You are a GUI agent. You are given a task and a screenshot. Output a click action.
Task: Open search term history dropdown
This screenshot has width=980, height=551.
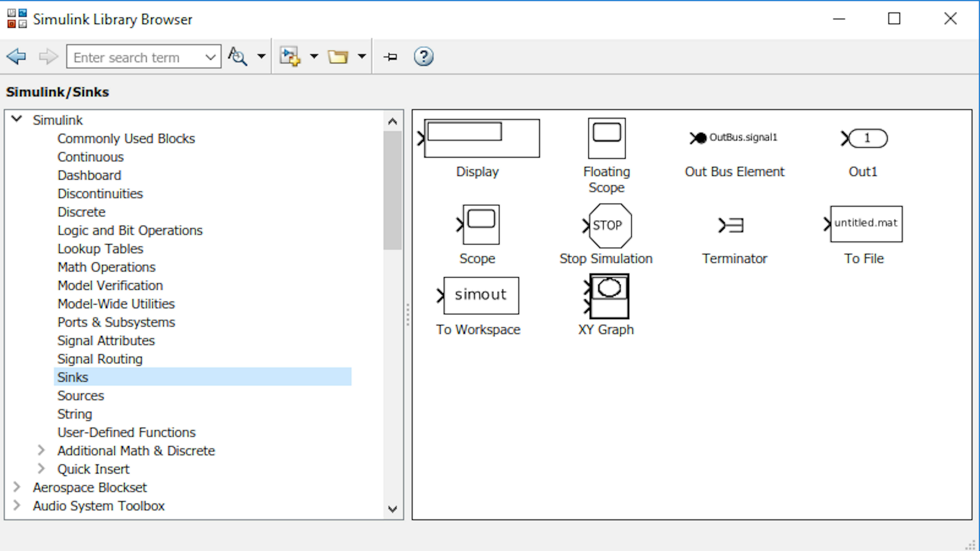click(210, 57)
